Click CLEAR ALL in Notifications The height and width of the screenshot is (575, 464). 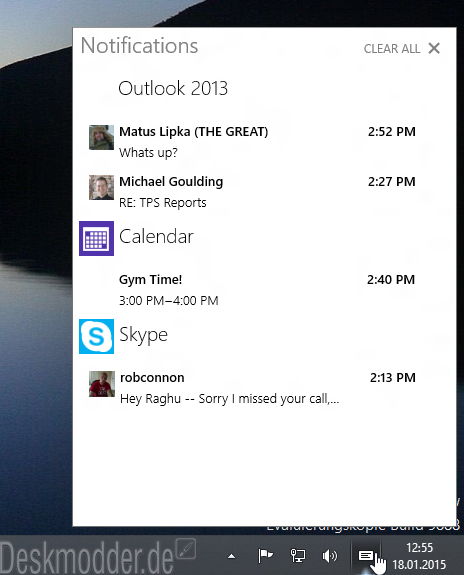tap(392, 48)
